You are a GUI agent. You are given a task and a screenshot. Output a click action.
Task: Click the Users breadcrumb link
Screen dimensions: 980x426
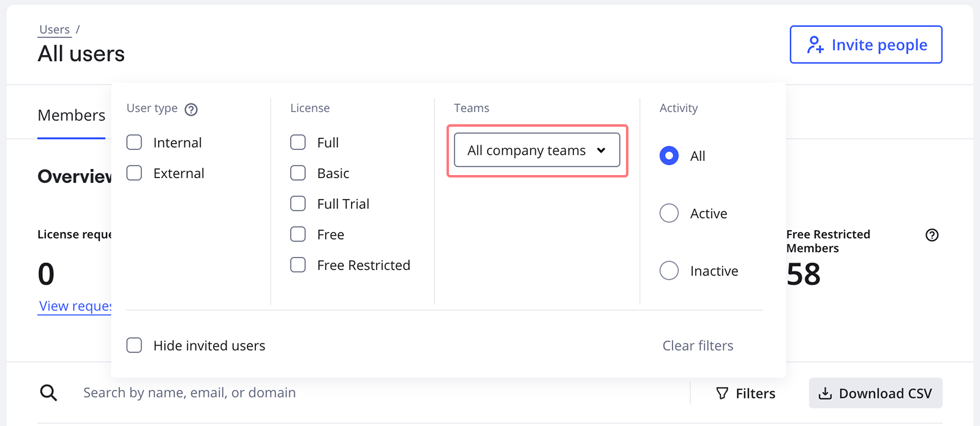tap(55, 29)
